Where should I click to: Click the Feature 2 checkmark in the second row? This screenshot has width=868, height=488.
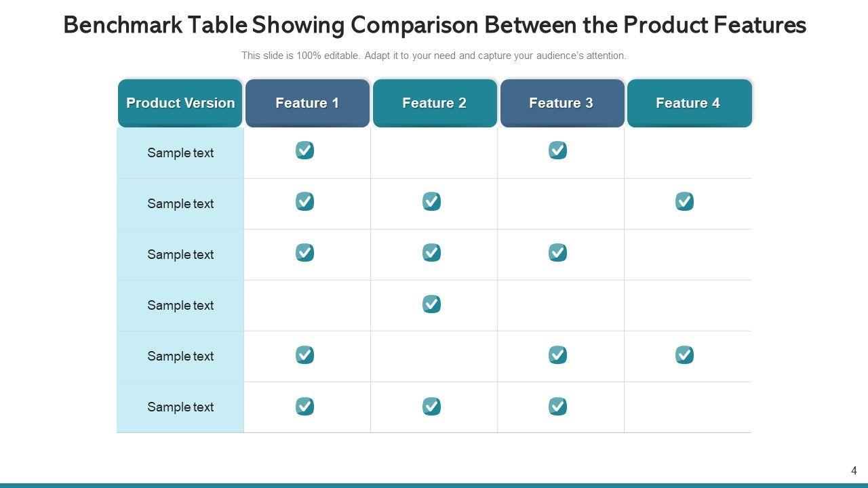point(431,201)
